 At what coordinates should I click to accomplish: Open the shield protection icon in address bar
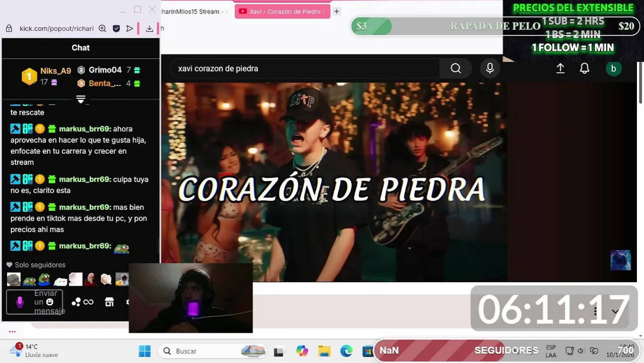116,29
